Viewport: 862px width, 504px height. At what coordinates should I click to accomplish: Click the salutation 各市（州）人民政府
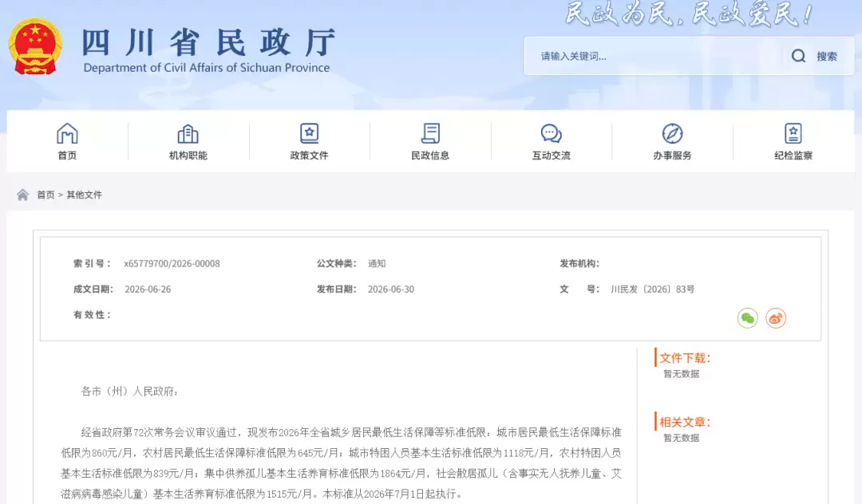130,392
